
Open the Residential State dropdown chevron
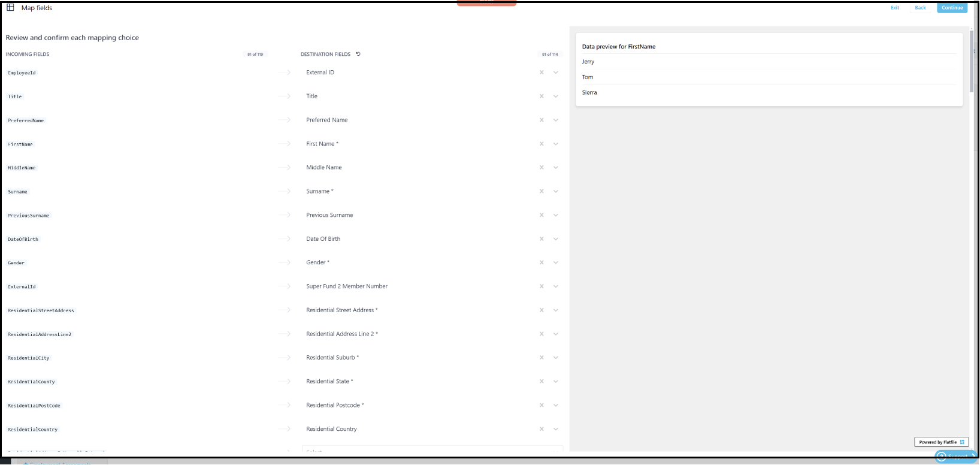[556, 382]
